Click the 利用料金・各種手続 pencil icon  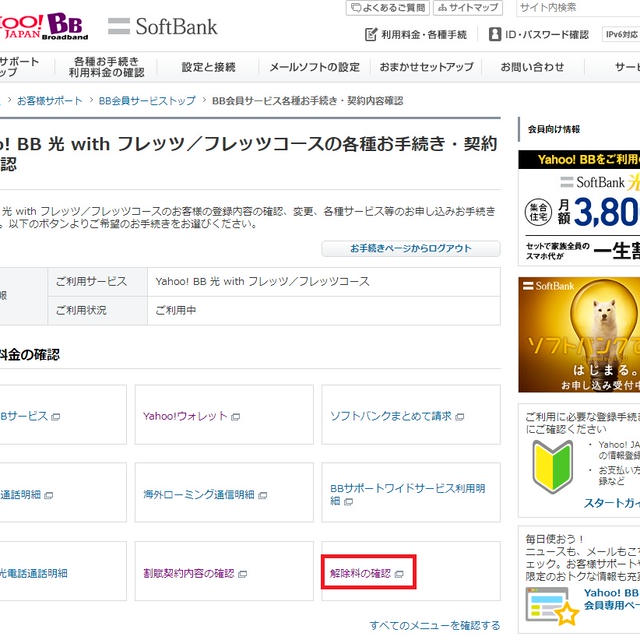click(x=371, y=35)
